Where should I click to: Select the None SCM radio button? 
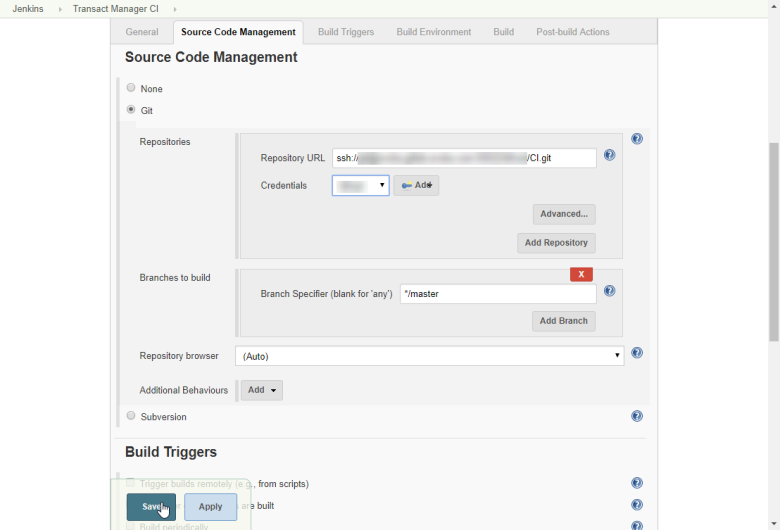(131, 88)
